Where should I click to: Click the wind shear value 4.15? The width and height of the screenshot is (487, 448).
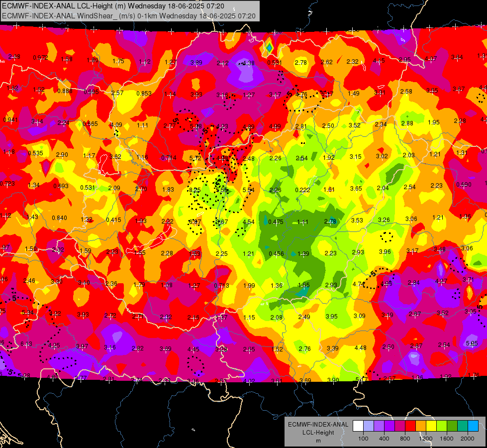pyautogui.click(x=379, y=61)
